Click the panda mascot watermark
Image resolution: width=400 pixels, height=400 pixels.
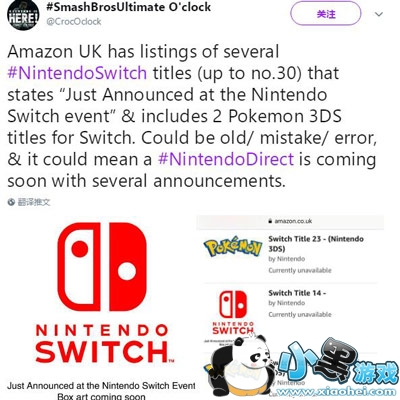[243, 367]
